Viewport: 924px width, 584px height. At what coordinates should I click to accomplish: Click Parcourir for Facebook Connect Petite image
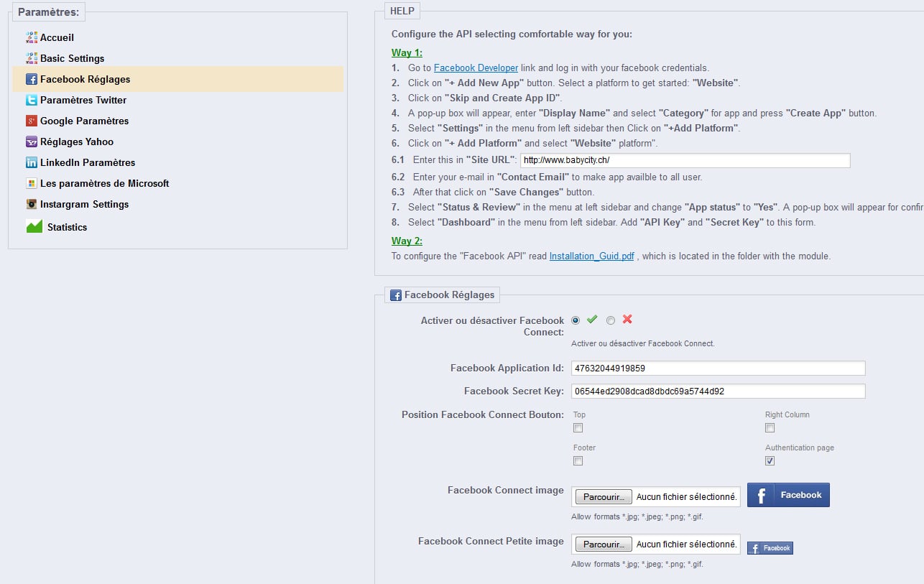tap(604, 544)
